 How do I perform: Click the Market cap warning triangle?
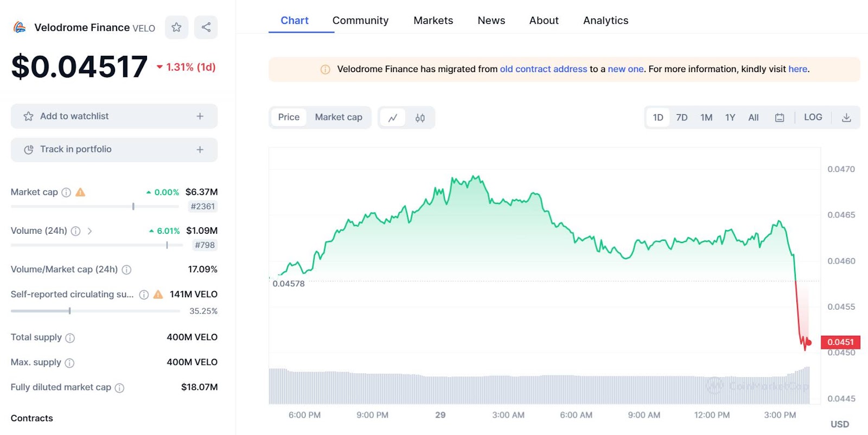[80, 192]
